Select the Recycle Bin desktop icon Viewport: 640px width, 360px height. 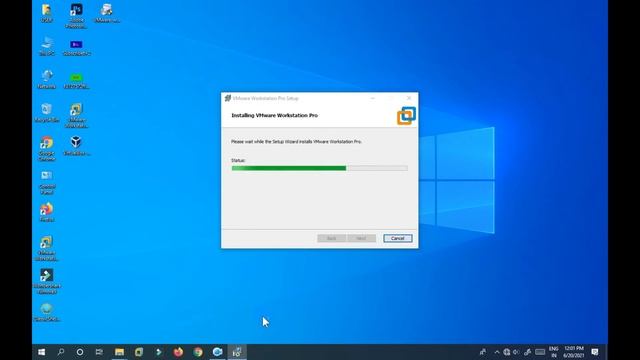point(47,113)
